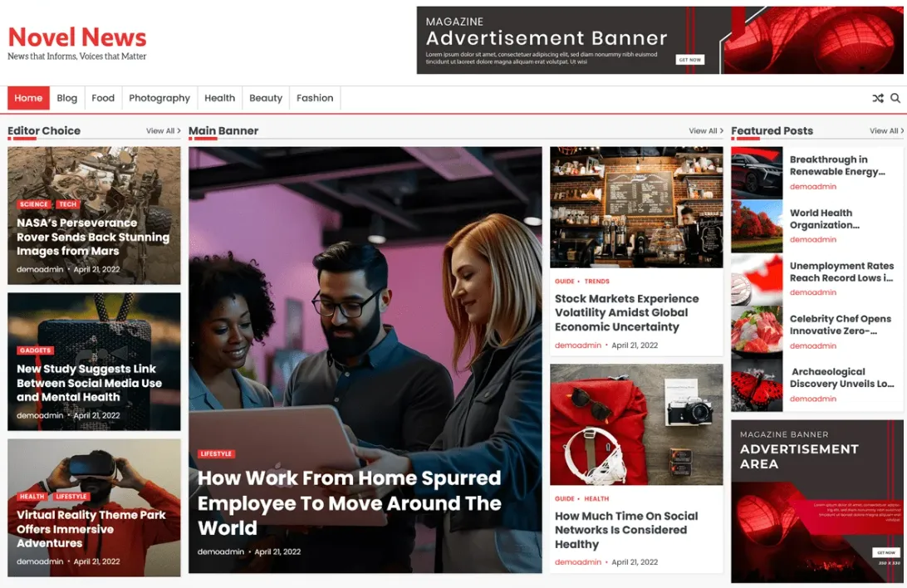Viewport: 907px width, 588px height.
Task: Open Unemployment Rates Reach Record Lows post
Action: click(841, 272)
